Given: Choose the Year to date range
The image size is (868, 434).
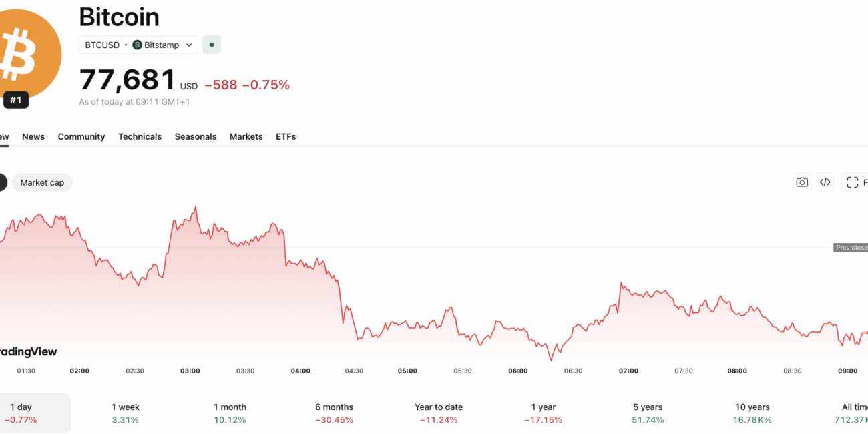Looking at the screenshot, I should 438,413.
